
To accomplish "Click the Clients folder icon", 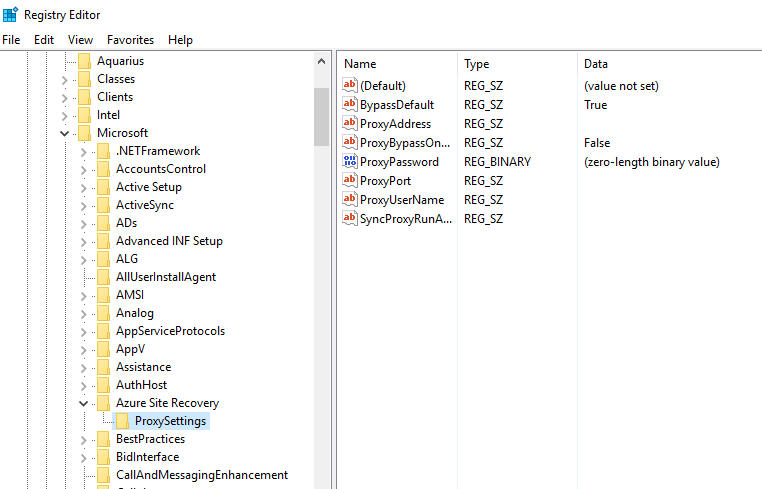I will (85, 97).
